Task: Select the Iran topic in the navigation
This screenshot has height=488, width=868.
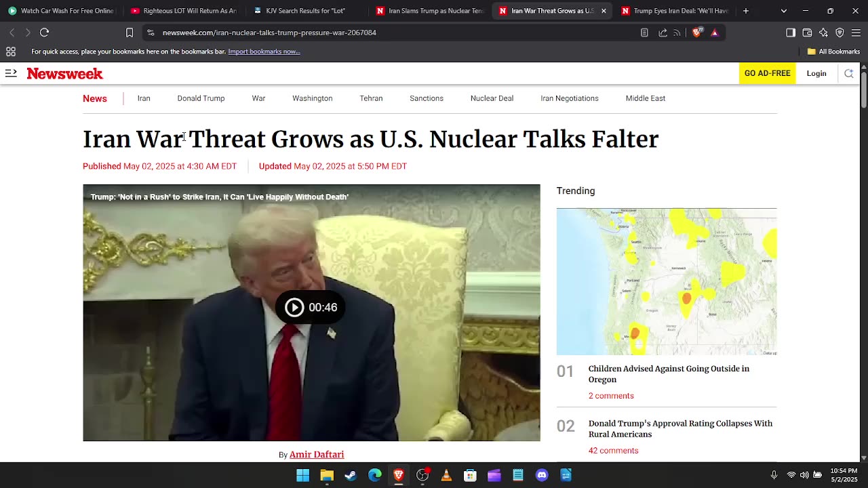Action: click(x=144, y=98)
